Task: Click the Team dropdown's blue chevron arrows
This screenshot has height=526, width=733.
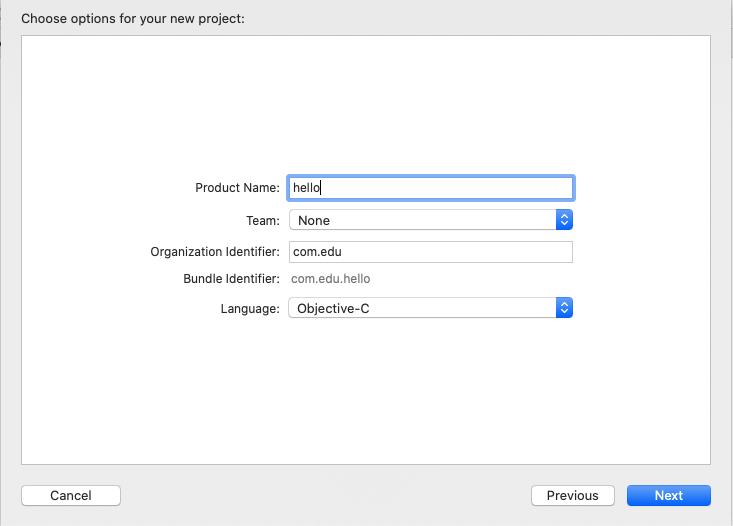Action: pos(564,220)
